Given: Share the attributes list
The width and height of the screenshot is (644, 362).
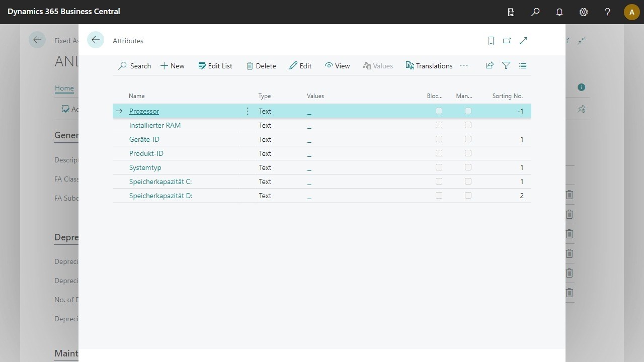Looking at the screenshot, I should pyautogui.click(x=489, y=65).
